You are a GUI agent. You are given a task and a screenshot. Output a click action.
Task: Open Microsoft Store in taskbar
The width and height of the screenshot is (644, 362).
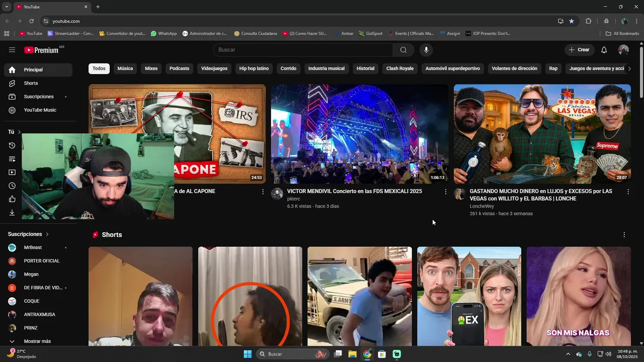pyautogui.click(x=382, y=354)
